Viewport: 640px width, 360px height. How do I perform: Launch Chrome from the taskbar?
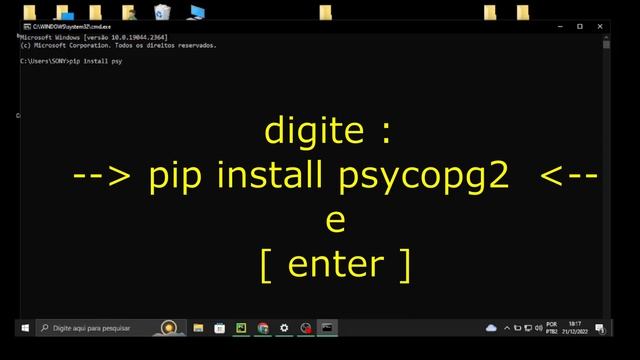tap(263, 328)
